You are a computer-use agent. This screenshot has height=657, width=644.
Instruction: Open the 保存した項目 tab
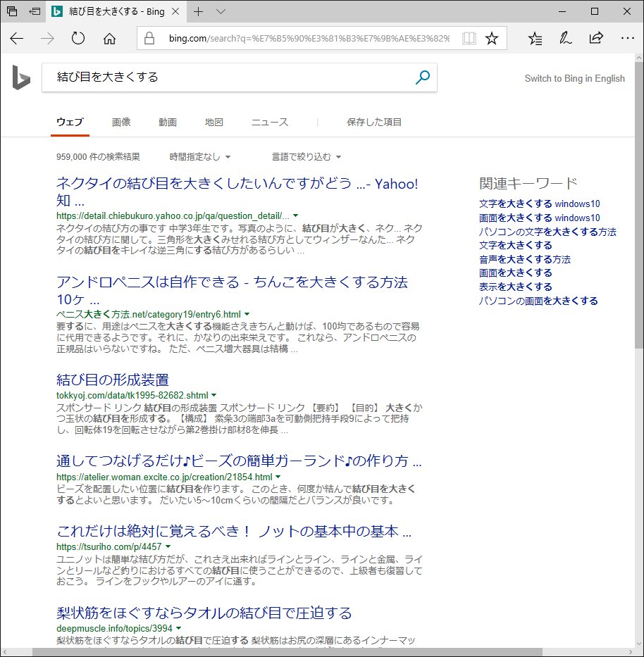374,122
